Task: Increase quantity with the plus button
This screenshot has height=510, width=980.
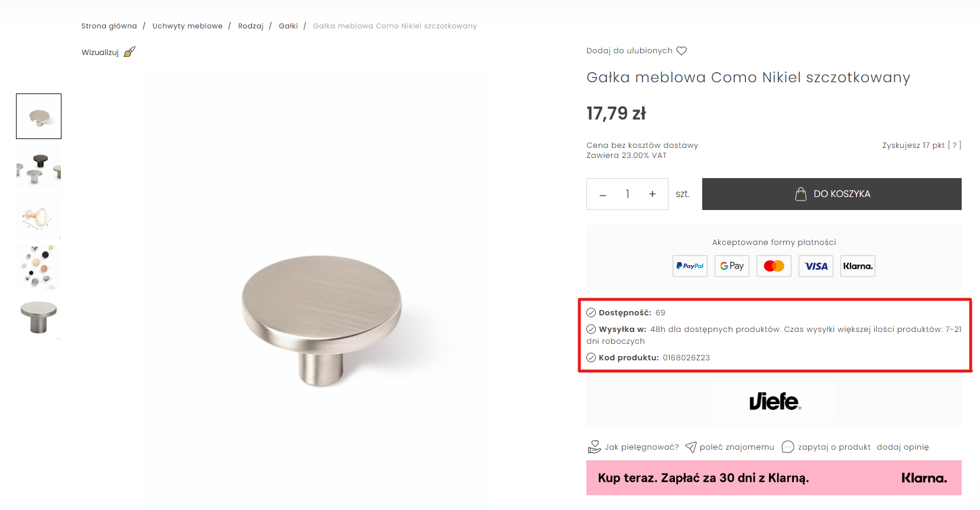Action: coord(652,194)
